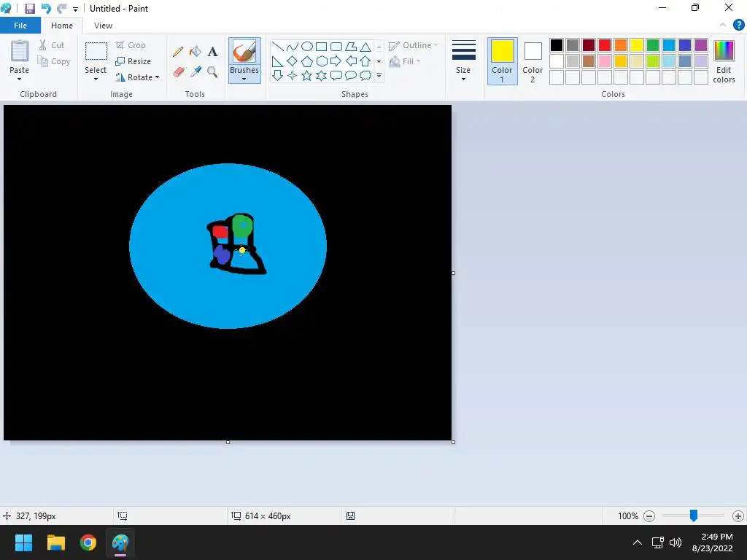Viewport: 747px width, 560px height.
Task: Pick the red color swatch
Action: (605, 45)
